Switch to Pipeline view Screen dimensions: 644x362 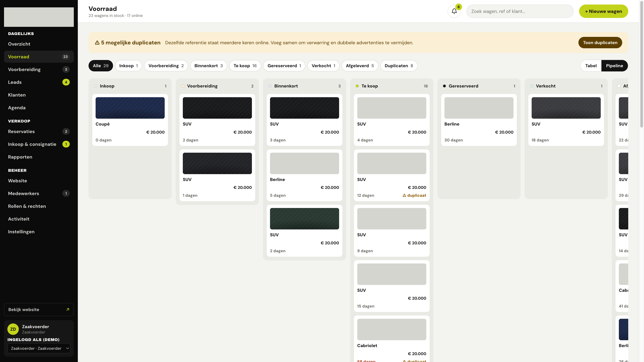click(614, 66)
